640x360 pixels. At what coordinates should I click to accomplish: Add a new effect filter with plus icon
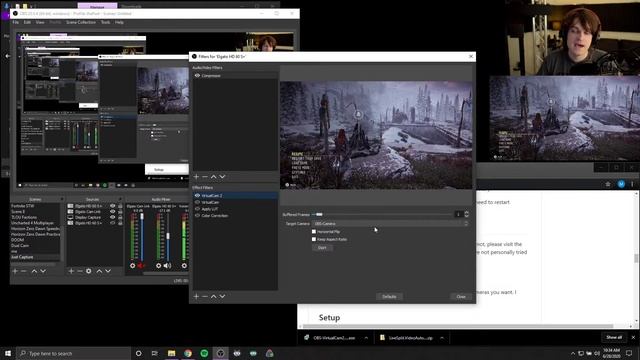coord(196,296)
